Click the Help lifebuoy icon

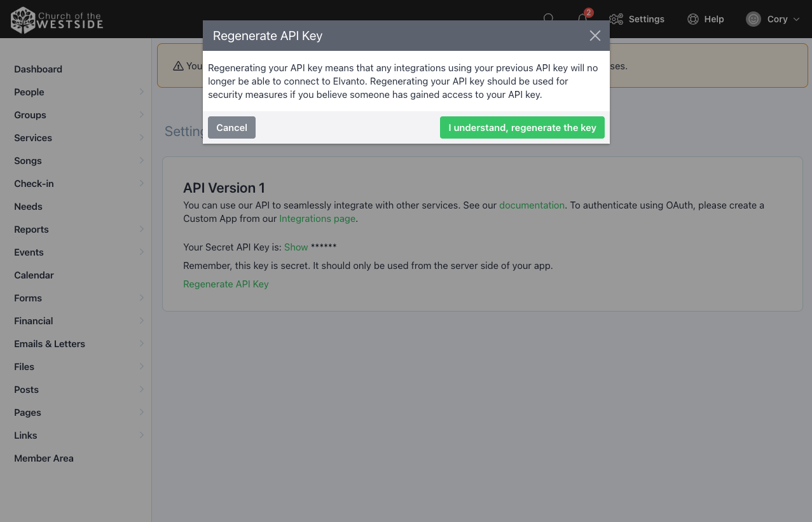[x=693, y=19]
